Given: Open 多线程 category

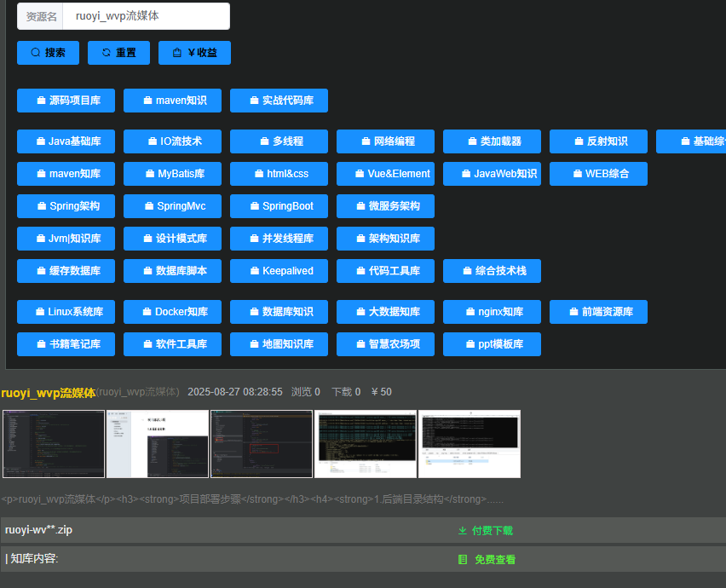Looking at the screenshot, I should tap(279, 141).
